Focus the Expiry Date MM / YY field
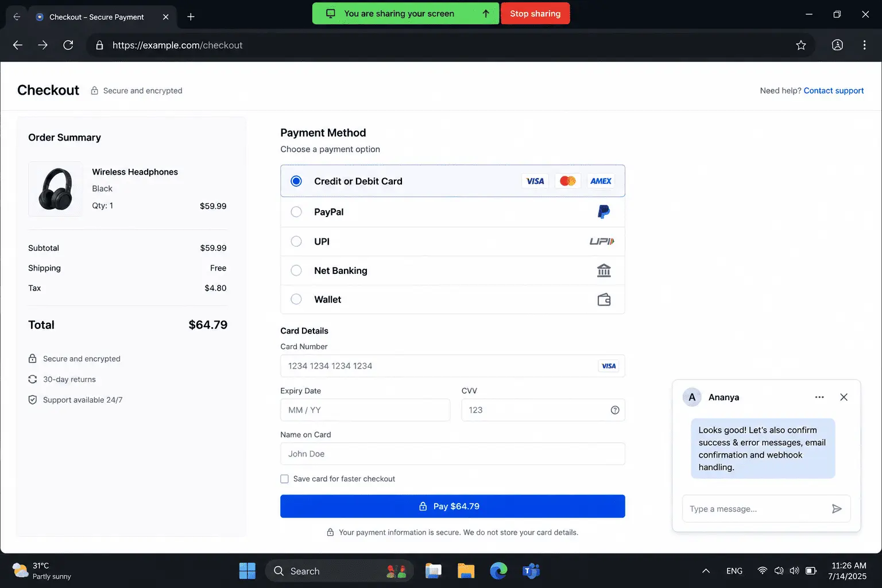Viewport: 882px width, 588px height. click(365, 410)
